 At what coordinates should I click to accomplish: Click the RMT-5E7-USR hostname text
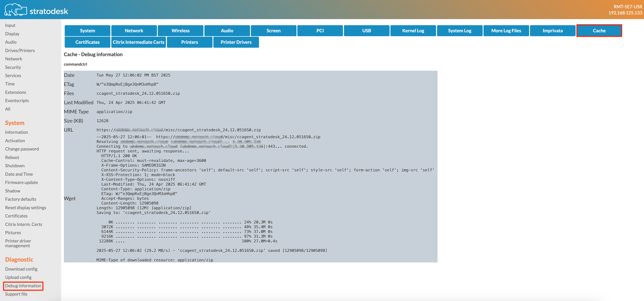click(x=628, y=7)
